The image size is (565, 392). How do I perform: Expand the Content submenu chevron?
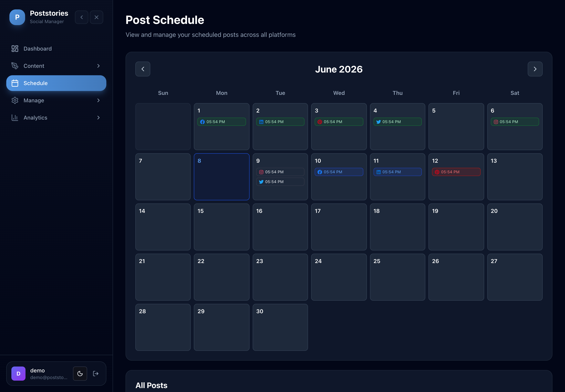pos(98,66)
